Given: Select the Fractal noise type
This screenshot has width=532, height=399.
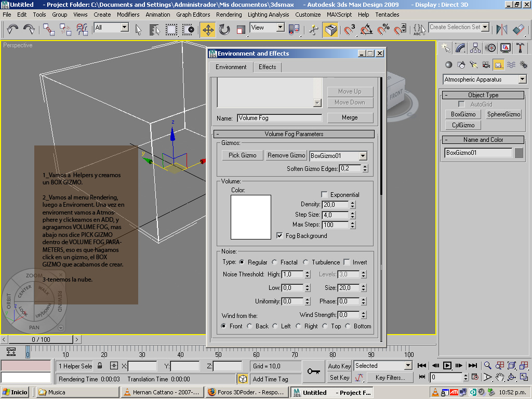Looking at the screenshot, I should [274, 262].
